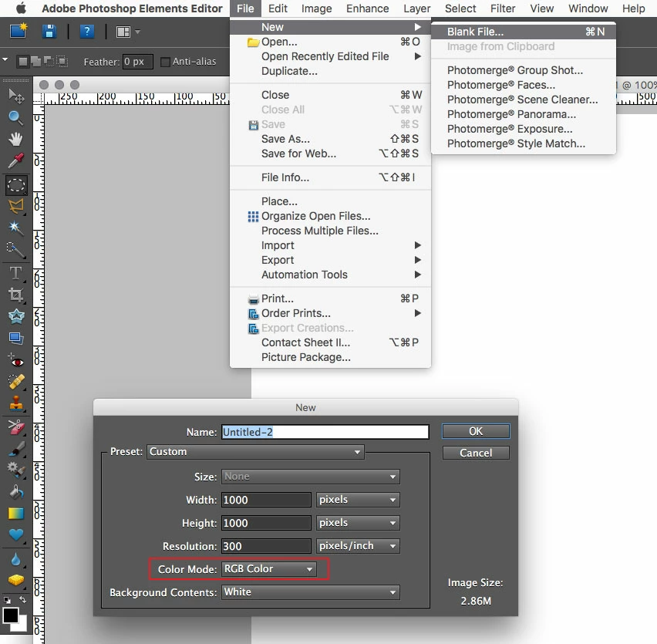
Task: Open the Edit menu
Action: tap(278, 8)
